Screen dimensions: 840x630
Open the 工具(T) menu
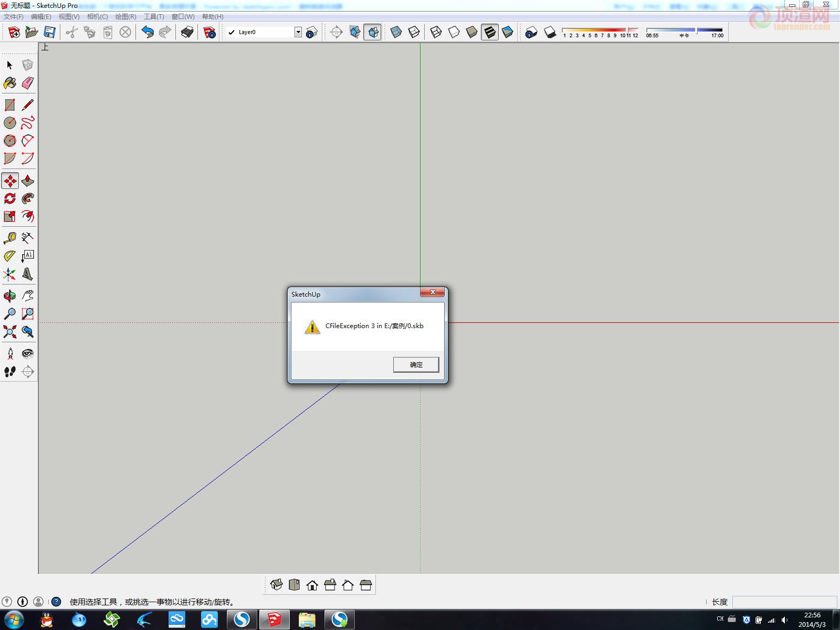pyautogui.click(x=154, y=17)
